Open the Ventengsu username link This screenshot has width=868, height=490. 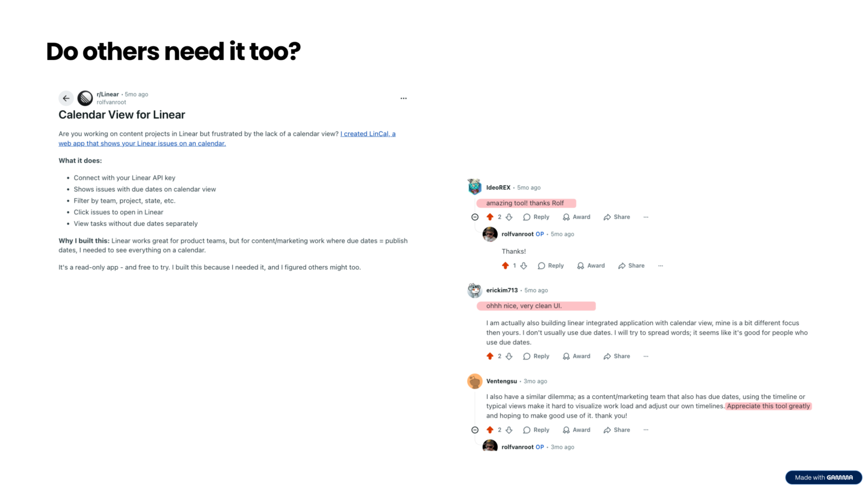[501, 381]
